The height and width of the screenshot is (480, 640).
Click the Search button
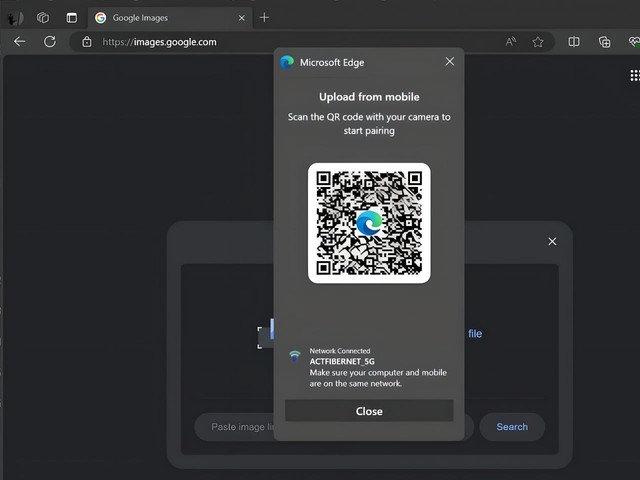pyautogui.click(x=512, y=427)
